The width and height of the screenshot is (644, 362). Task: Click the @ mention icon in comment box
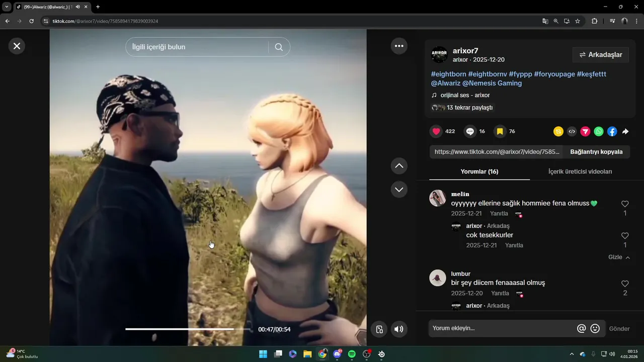(x=581, y=328)
